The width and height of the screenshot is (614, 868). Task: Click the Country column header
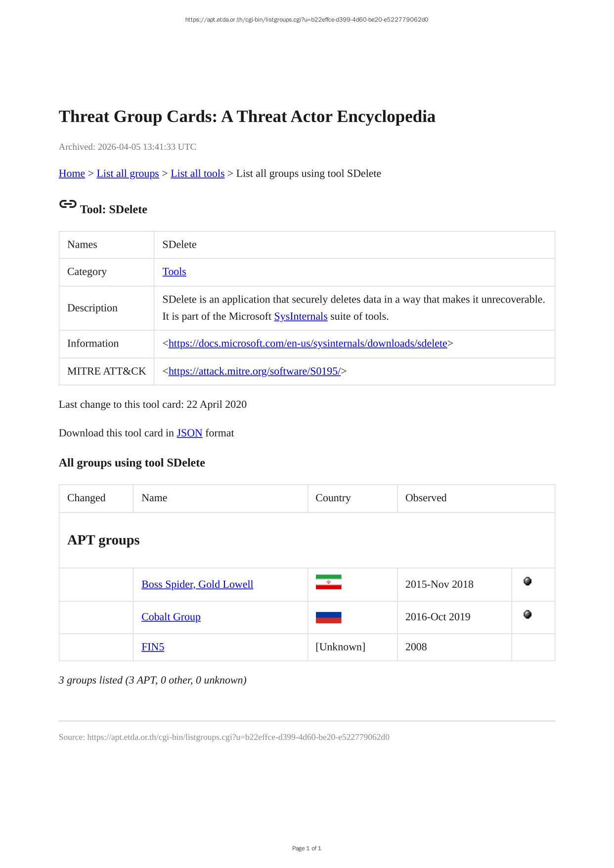(333, 498)
